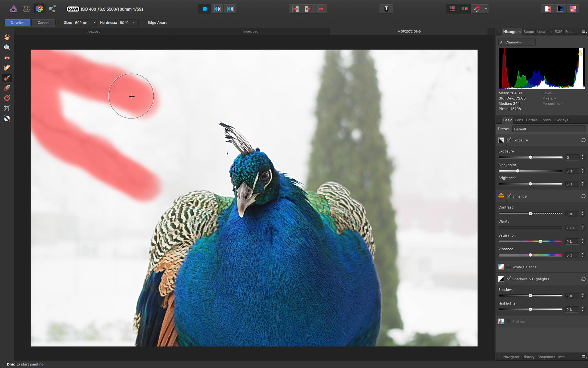This screenshot has height=368, width=588.
Task: Disable the Shadows & Highlights checkbox
Action: pyautogui.click(x=509, y=279)
